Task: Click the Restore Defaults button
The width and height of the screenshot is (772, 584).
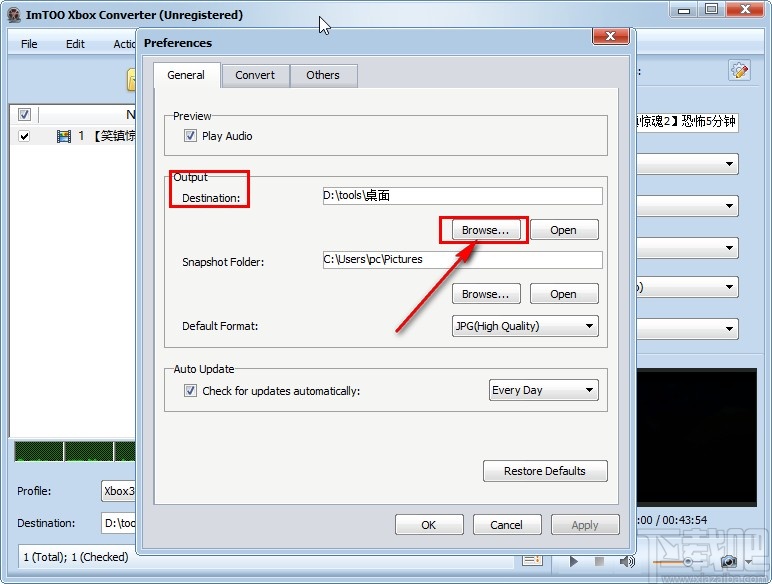Action: 545,471
